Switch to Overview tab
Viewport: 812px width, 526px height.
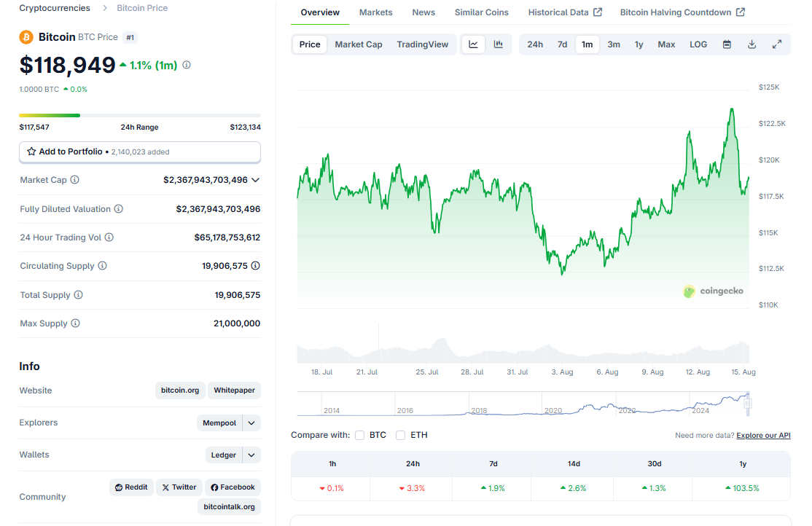tap(320, 12)
